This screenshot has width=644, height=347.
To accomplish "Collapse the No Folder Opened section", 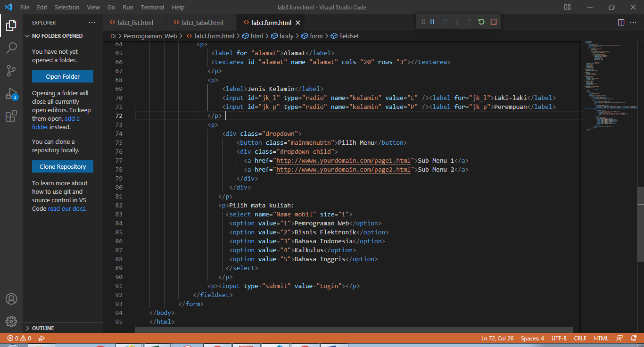I will pos(62,36).
